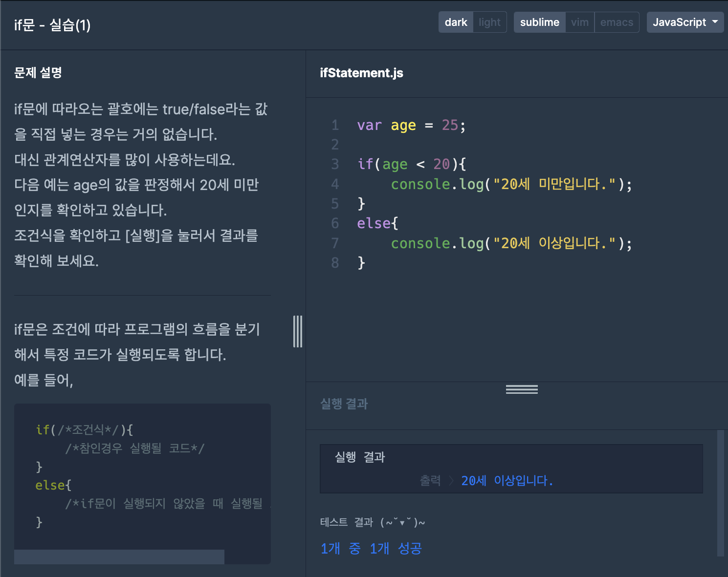728x577 pixels.
Task: Click console.log "20세 미만입니다." line
Action: coord(511,184)
